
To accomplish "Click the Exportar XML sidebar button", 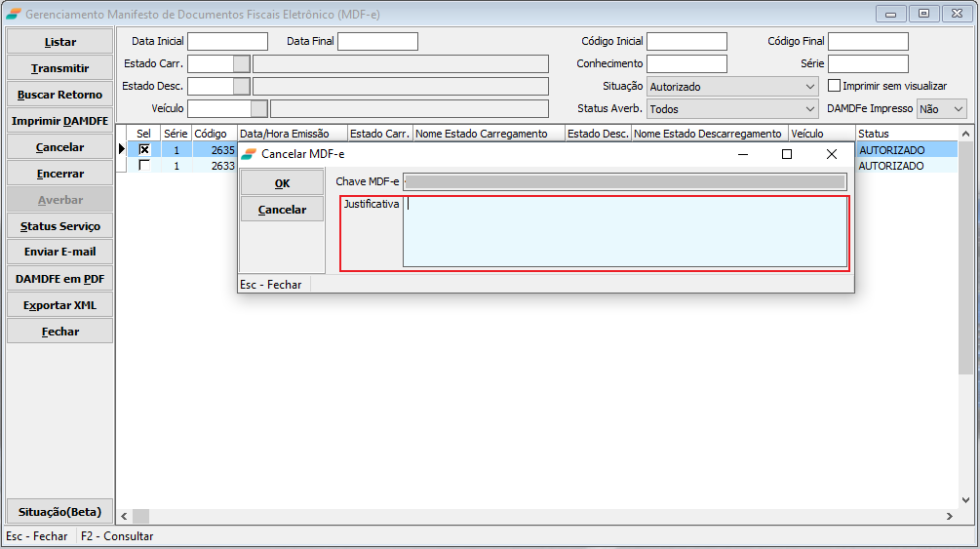I will pyautogui.click(x=59, y=305).
